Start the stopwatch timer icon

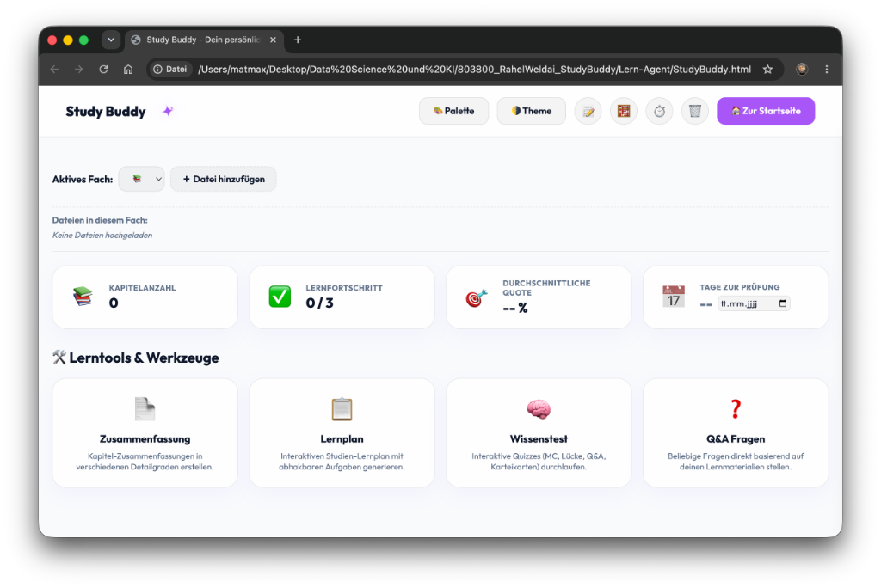[x=659, y=111]
